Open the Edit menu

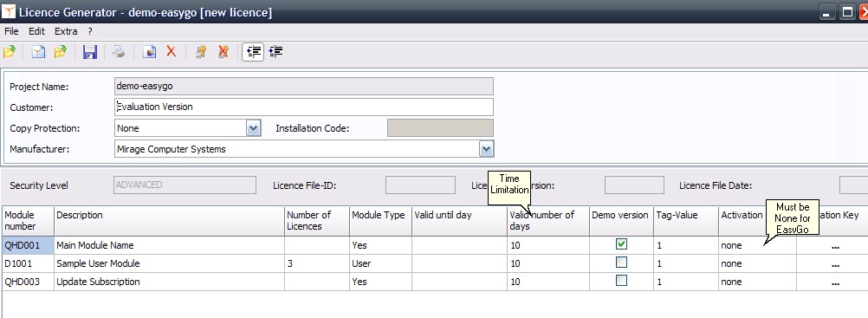point(36,31)
